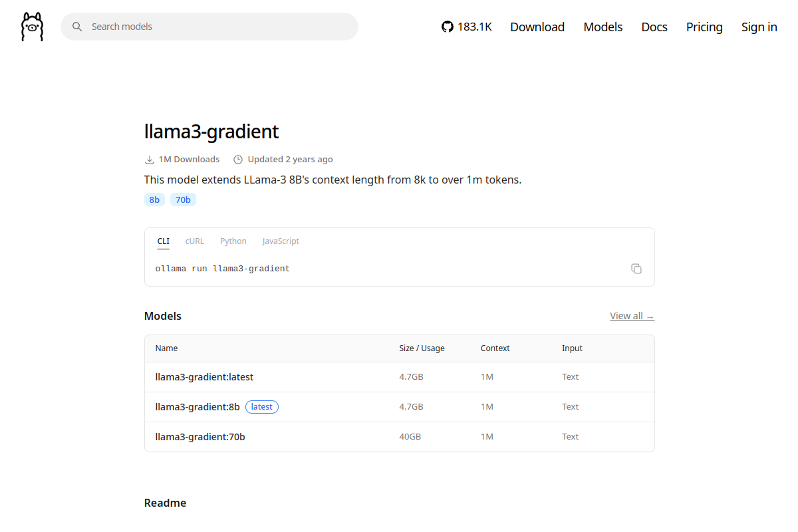Click the command text ollama run llama3-gradient

pos(223,269)
